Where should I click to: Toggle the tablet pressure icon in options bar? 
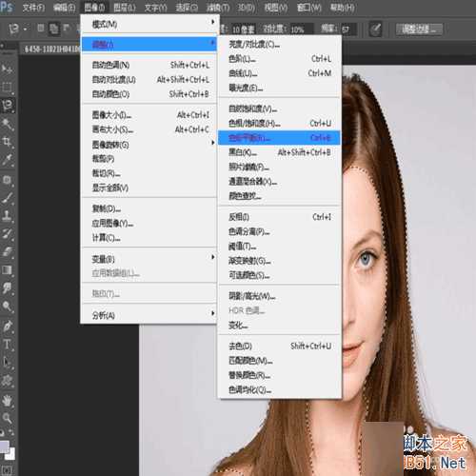click(x=375, y=30)
